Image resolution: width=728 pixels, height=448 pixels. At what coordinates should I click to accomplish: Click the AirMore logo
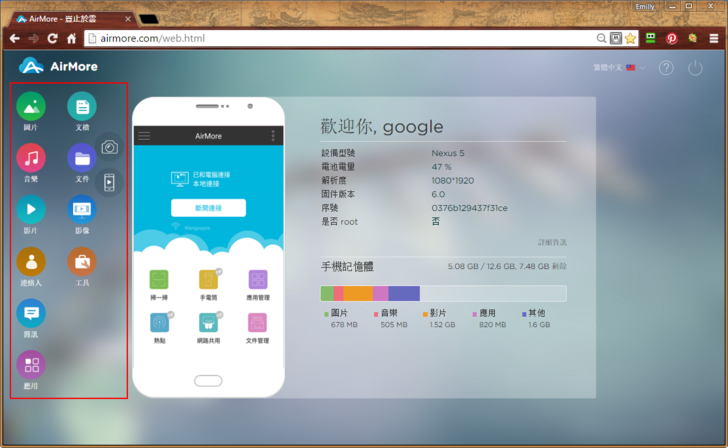tap(58, 66)
